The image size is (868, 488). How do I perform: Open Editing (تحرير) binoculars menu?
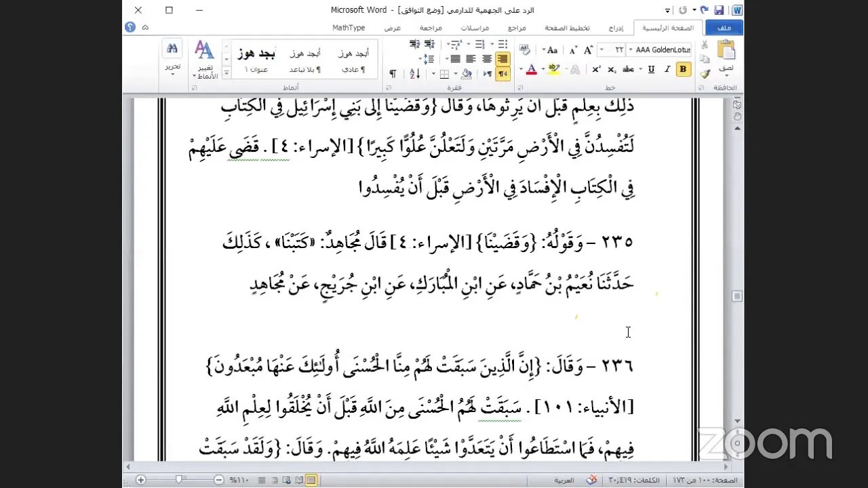click(x=172, y=56)
